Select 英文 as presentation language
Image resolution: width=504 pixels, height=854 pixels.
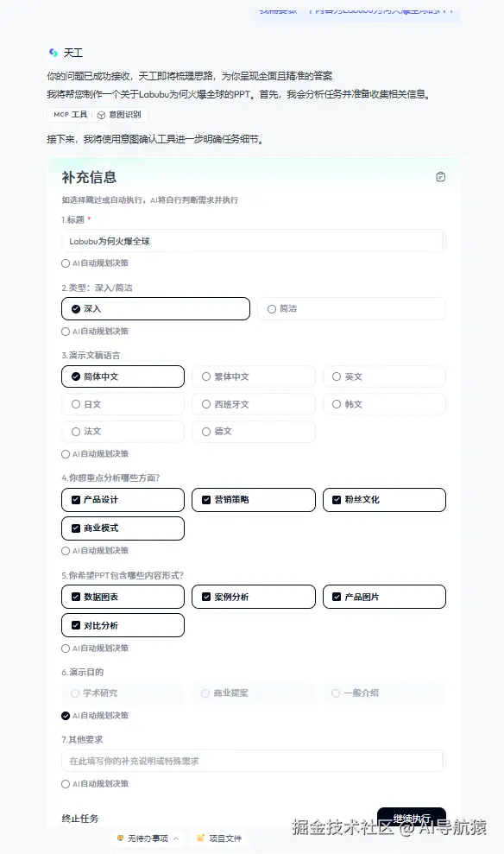(336, 376)
